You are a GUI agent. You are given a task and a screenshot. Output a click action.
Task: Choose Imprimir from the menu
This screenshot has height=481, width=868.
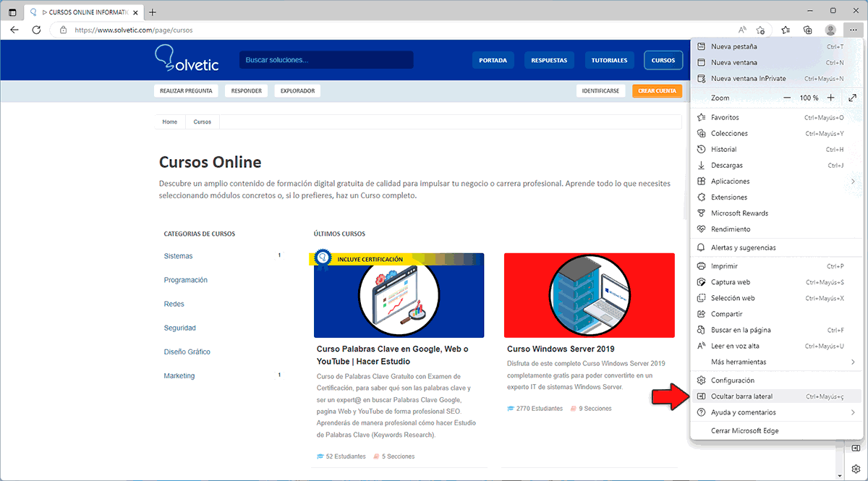point(776,266)
